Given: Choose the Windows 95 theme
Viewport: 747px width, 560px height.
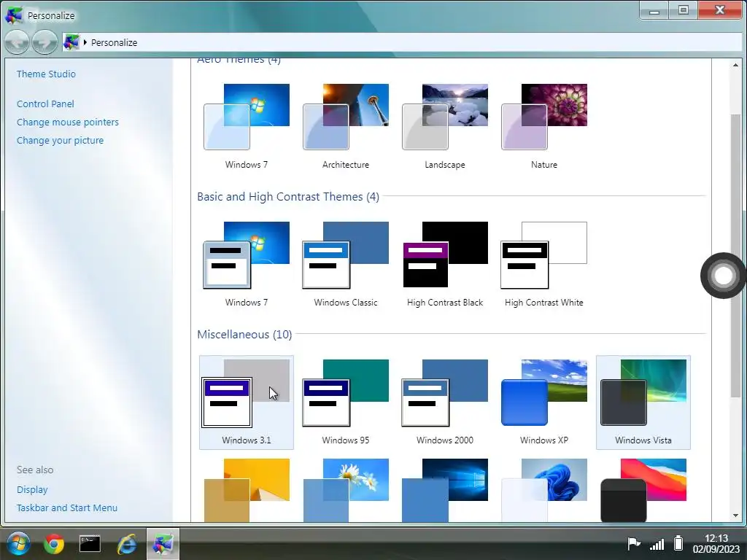Looking at the screenshot, I should click(x=345, y=402).
